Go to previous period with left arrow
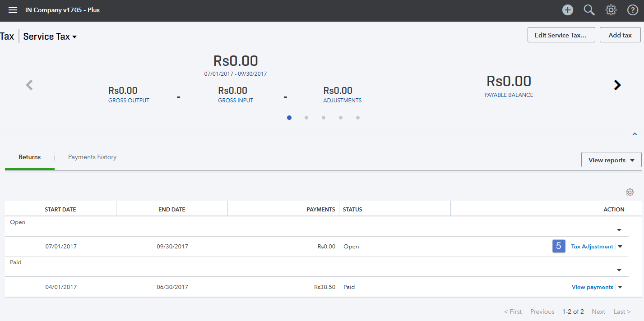The image size is (644, 321). [29, 85]
